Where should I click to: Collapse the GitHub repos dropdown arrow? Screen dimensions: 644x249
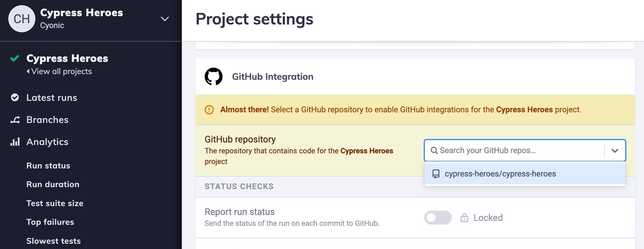(x=614, y=151)
